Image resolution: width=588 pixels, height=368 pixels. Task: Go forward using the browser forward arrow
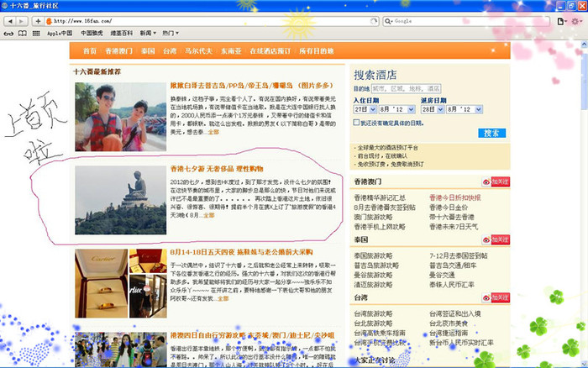point(21,21)
